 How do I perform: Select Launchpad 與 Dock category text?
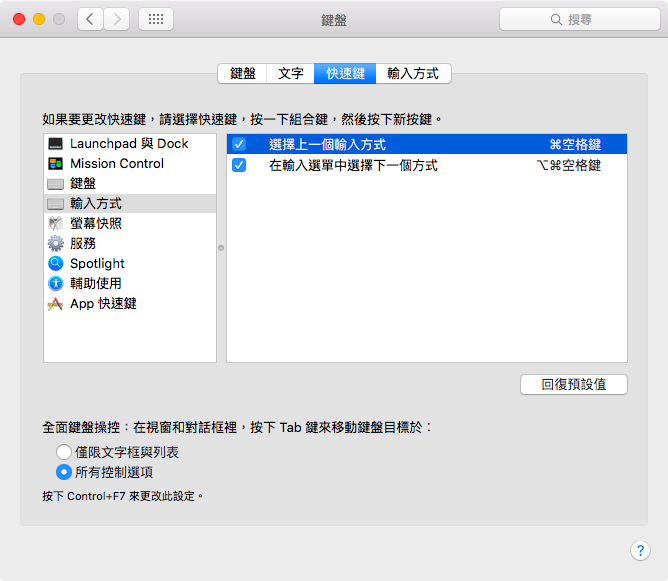[x=129, y=144]
